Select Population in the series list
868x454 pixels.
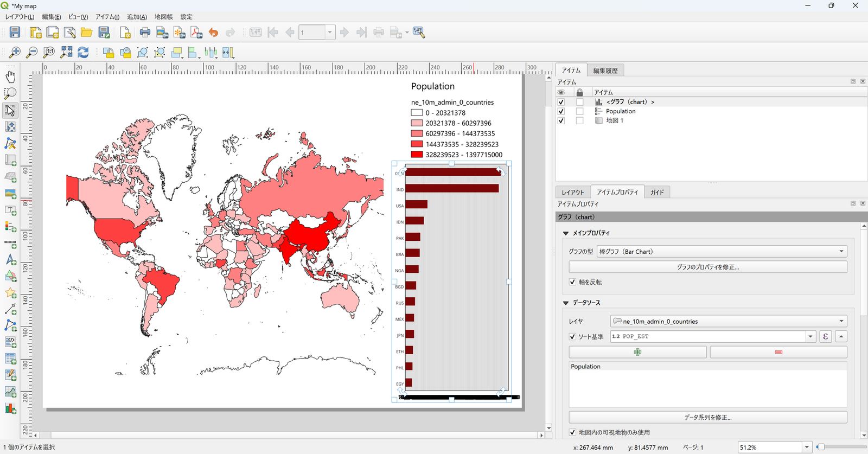click(x=707, y=367)
